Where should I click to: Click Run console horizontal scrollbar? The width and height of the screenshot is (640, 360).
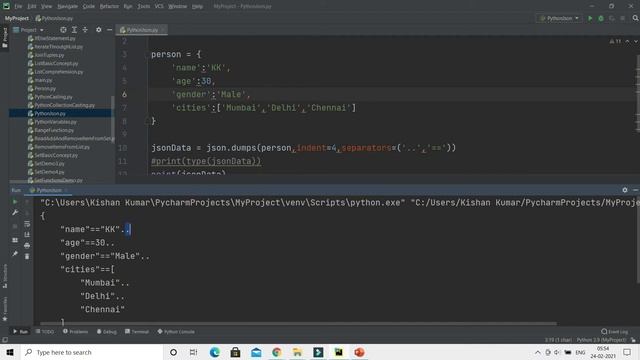(x=298, y=324)
